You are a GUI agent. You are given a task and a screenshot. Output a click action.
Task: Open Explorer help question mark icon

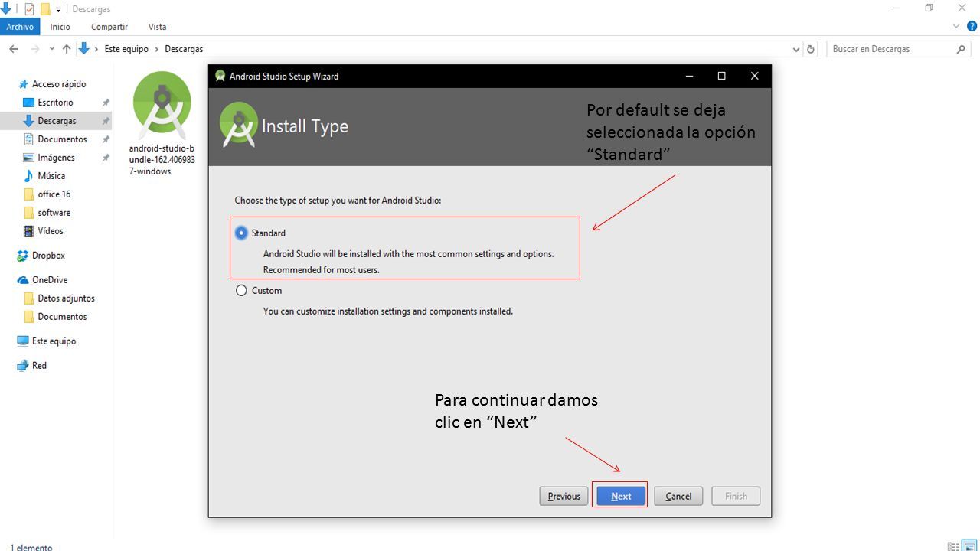pos(972,26)
